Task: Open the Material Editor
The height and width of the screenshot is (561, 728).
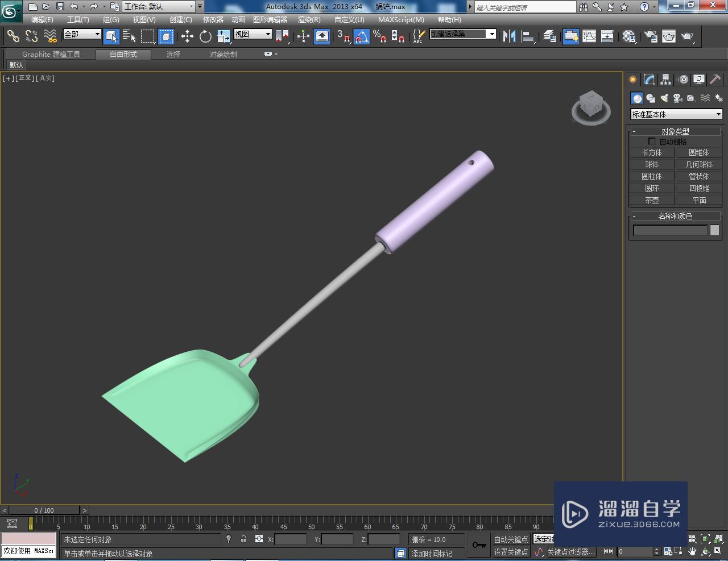Action: coord(629,36)
